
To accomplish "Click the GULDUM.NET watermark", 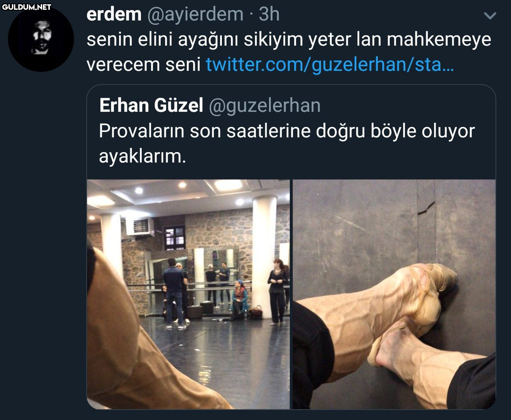I will tap(26, 7).
